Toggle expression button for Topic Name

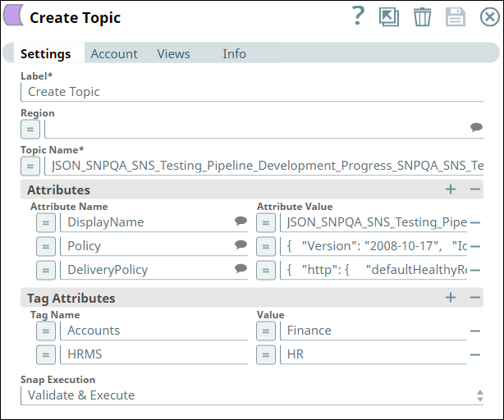coord(30,167)
